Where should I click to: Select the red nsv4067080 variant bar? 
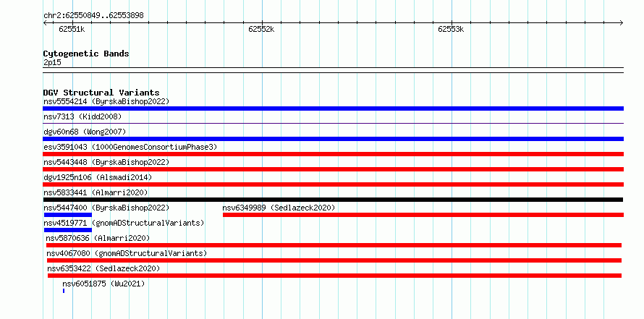click(x=334, y=260)
